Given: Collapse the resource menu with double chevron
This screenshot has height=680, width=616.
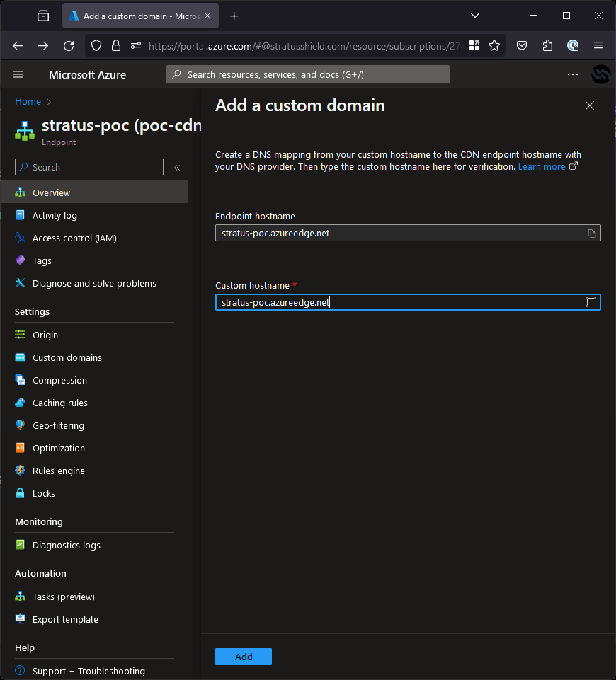Looking at the screenshot, I should tap(177, 168).
